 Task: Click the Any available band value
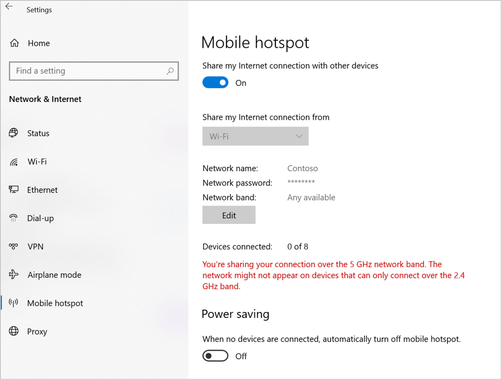pos(311,197)
